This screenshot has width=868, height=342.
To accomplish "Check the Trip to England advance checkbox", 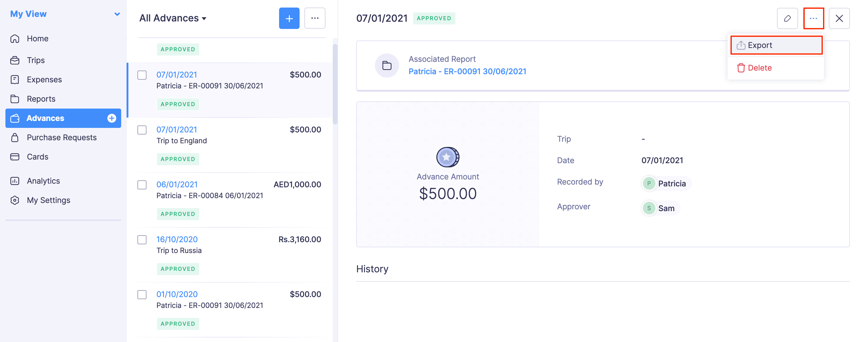I will point(142,130).
